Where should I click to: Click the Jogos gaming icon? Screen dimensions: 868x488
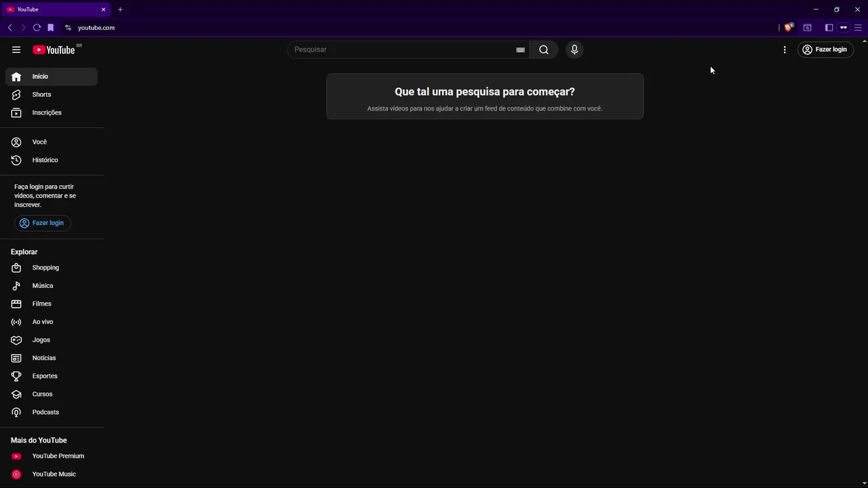tap(16, 340)
